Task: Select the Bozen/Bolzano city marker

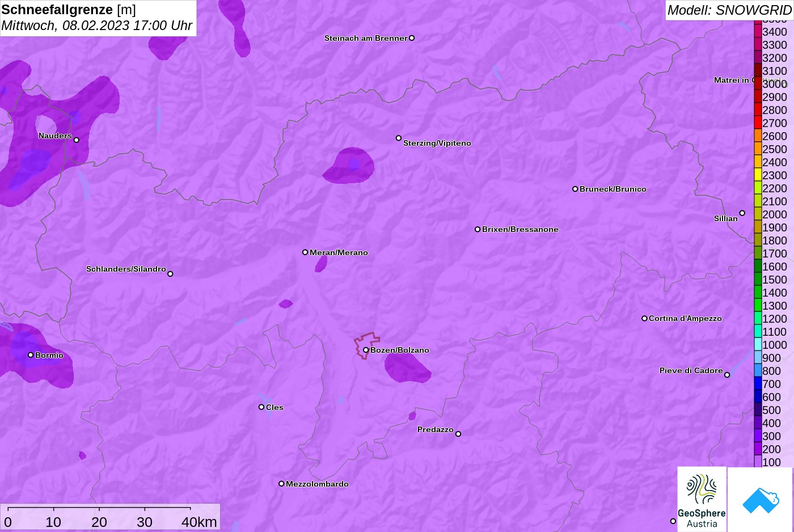Action: point(366,350)
